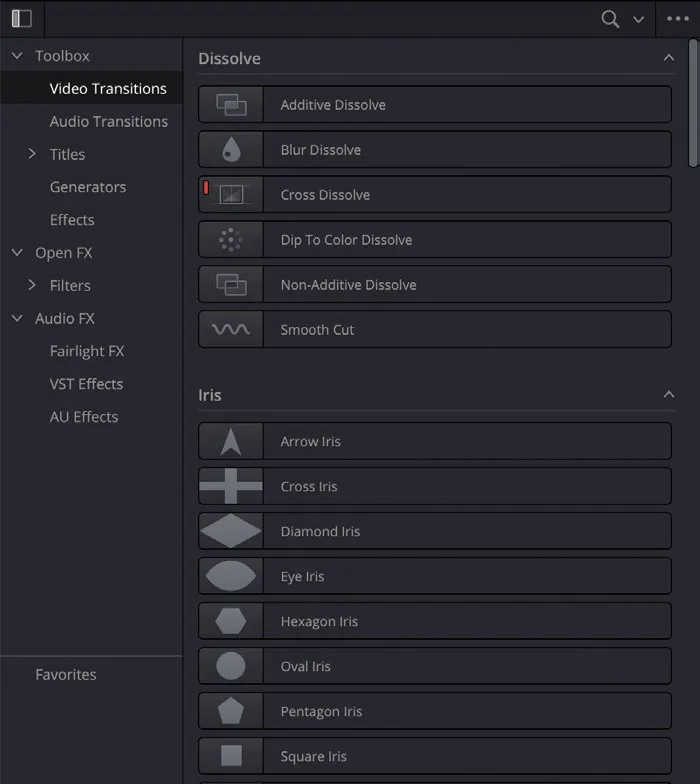700x784 pixels.
Task: Collapse the Iris section
Action: click(668, 395)
